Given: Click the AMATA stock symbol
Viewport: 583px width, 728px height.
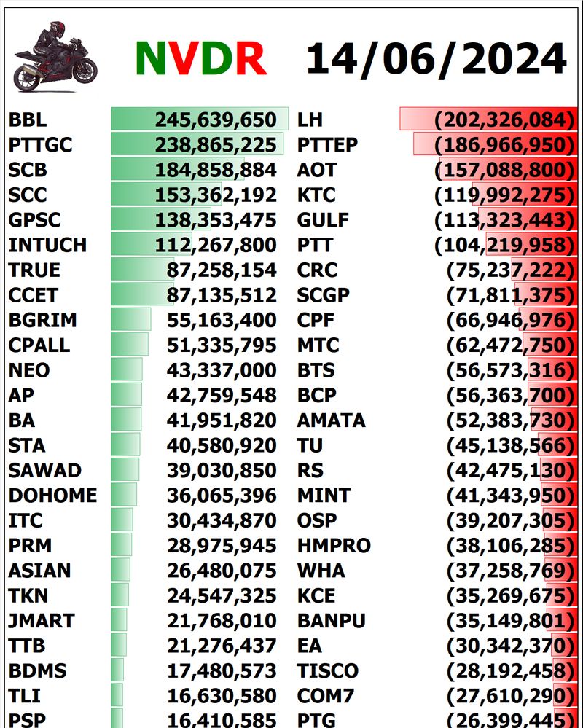Looking at the screenshot, I should point(332,420).
